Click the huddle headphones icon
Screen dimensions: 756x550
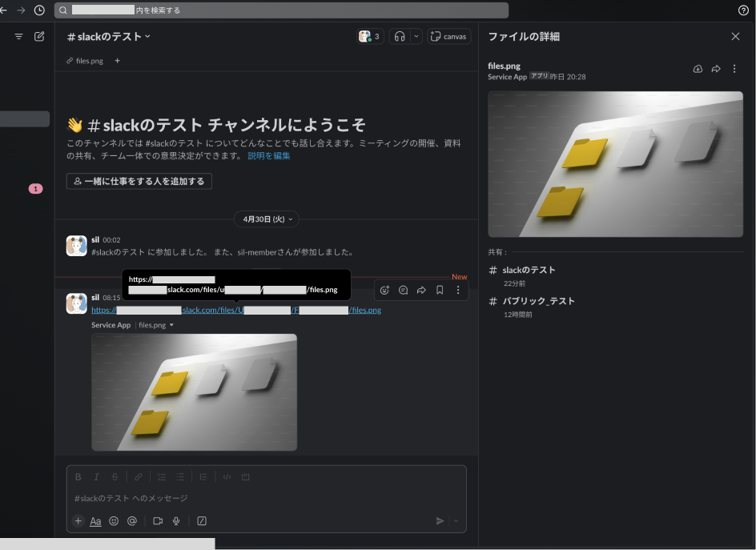(x=399, y=36)
